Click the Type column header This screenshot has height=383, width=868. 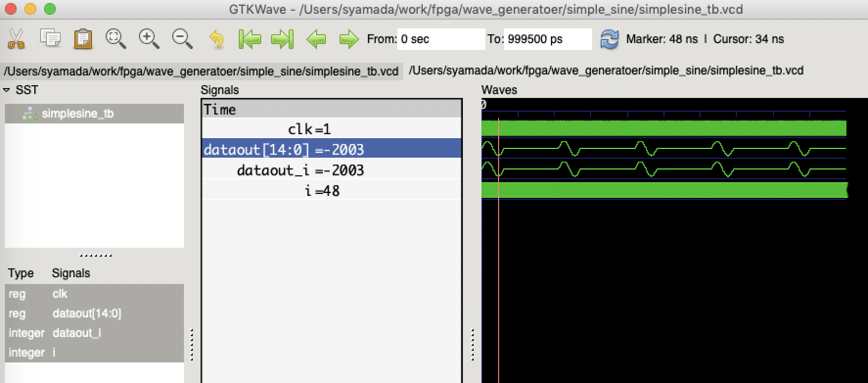[21, 273]
